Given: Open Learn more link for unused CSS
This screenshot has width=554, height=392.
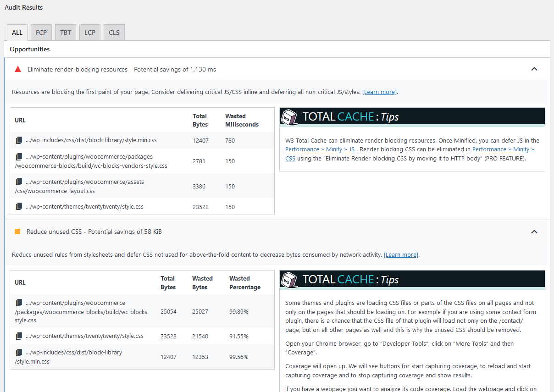Looking at the screenshot, I should [x=401, y=254].
